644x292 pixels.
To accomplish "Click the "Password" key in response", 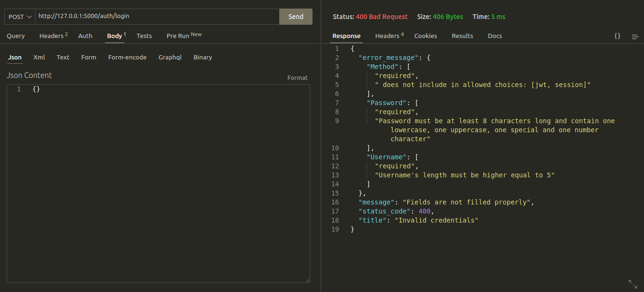I will click(386, 103).
